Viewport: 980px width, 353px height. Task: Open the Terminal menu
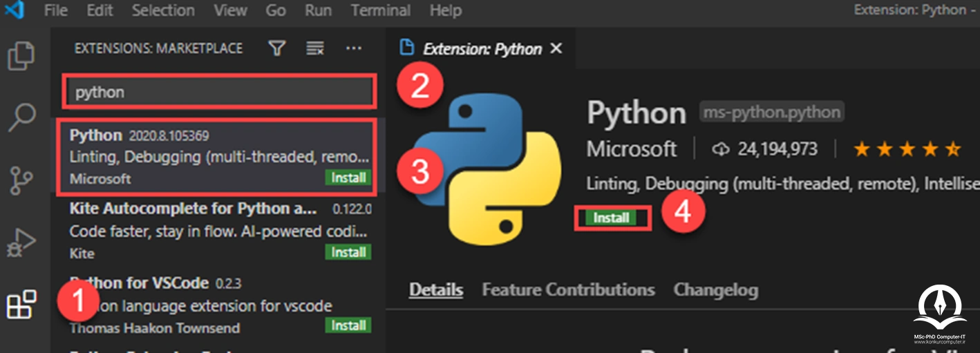tap(380, 11)
